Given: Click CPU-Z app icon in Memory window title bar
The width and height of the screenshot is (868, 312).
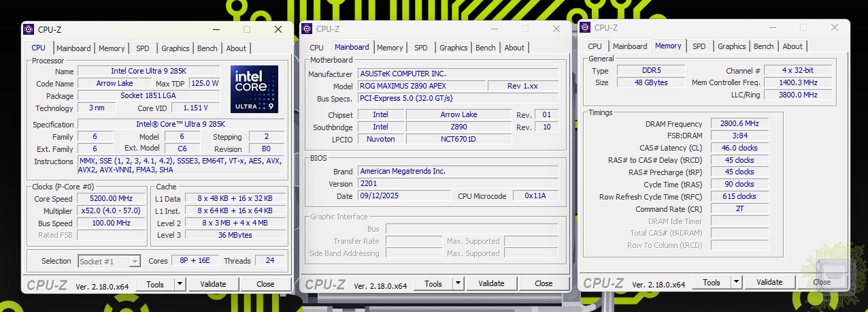Looking at the screenshot, I should 585,27.
